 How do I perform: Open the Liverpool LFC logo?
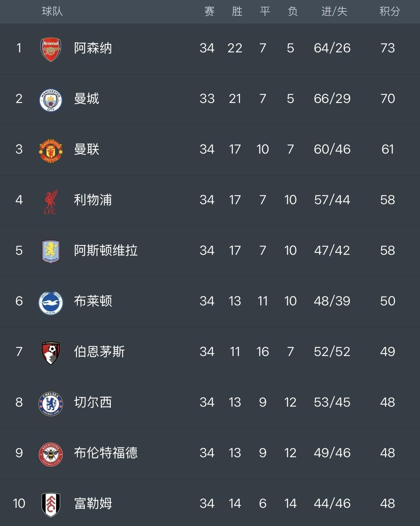tap(51, 201)
